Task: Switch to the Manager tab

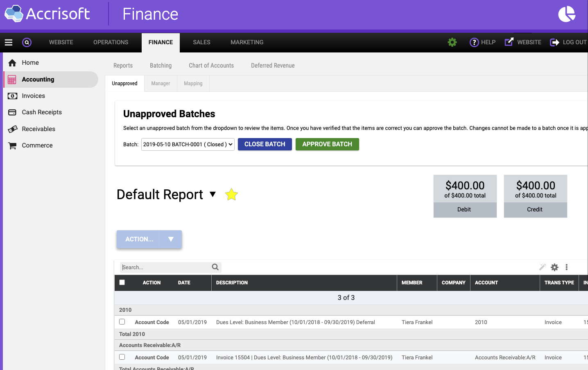Action: (x=161, y=84)
